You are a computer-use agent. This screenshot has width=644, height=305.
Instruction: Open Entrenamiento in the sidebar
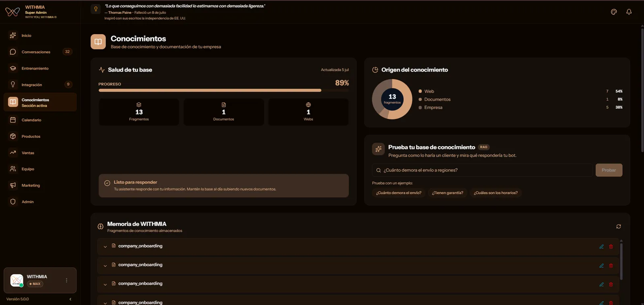(x=40, y=68)
